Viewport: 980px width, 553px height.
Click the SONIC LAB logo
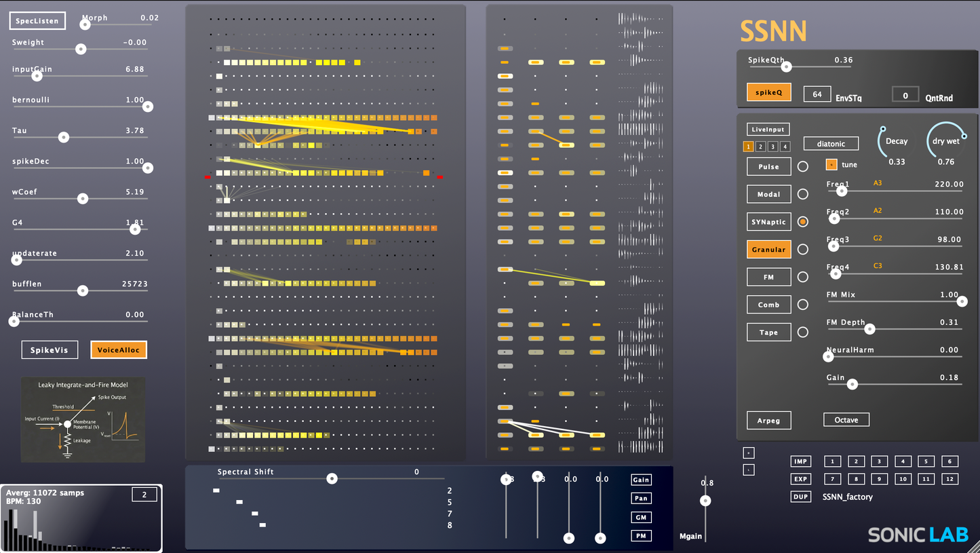[x=918, y=535]
